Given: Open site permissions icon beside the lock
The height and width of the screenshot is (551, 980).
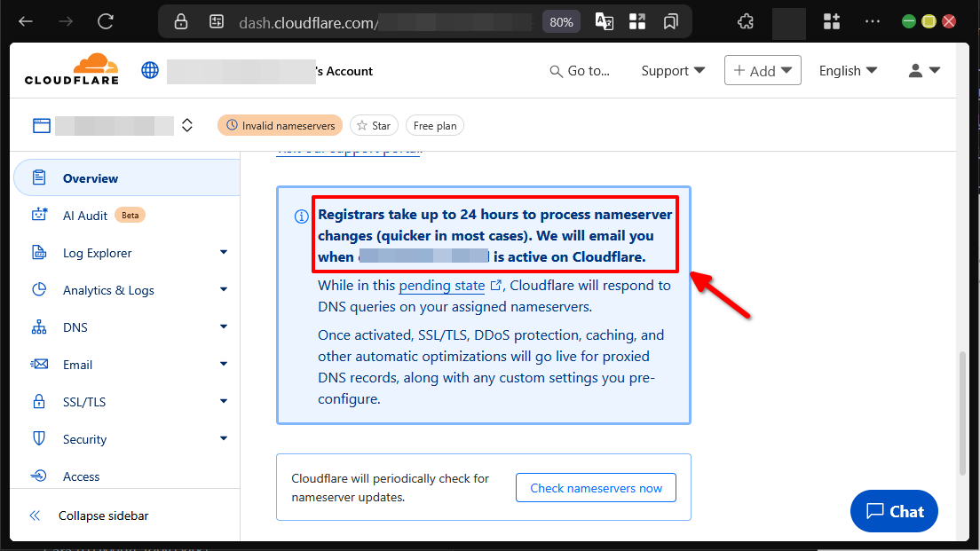Looking at the screenshot, I should tap(217, 22).
